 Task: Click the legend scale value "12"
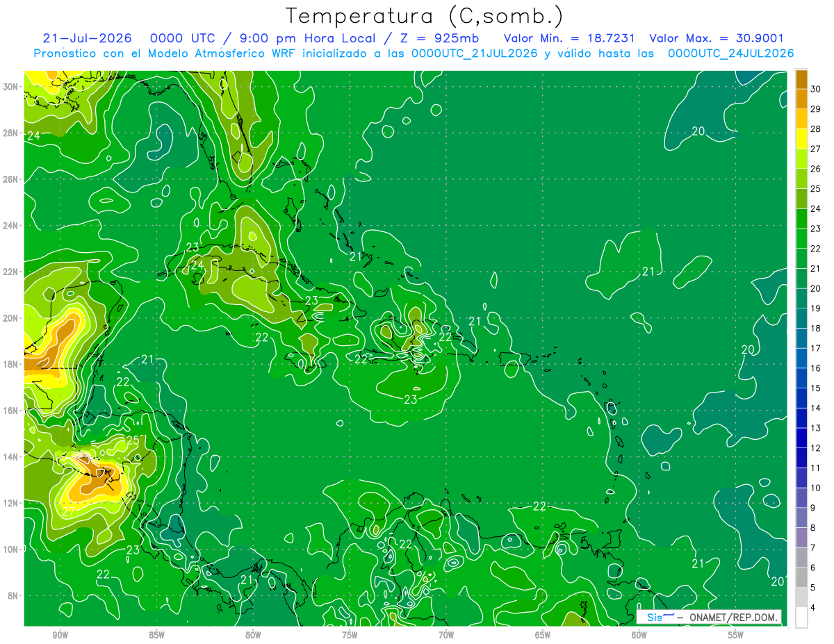816,448
